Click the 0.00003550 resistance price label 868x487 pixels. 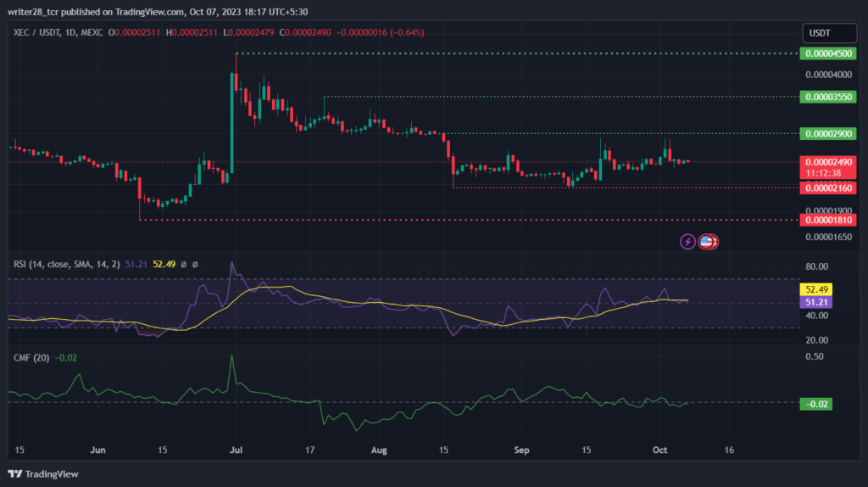tap(828, 97)
